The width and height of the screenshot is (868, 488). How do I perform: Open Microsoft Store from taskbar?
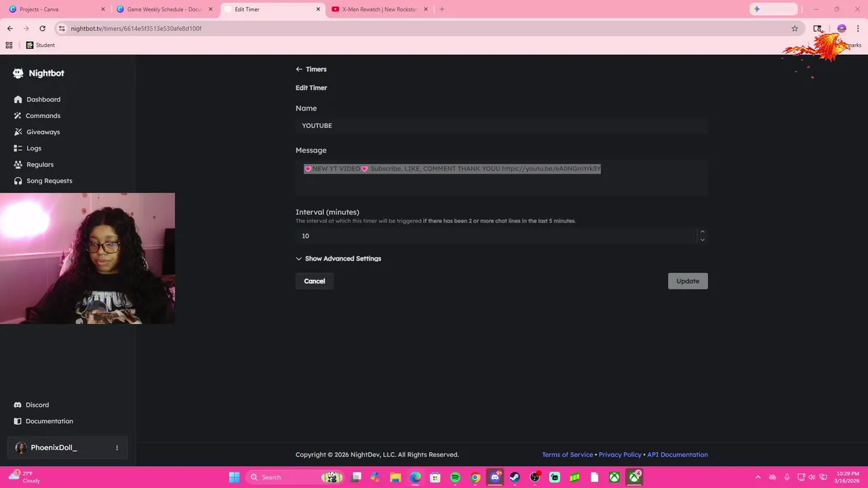[x=435, y=477]
